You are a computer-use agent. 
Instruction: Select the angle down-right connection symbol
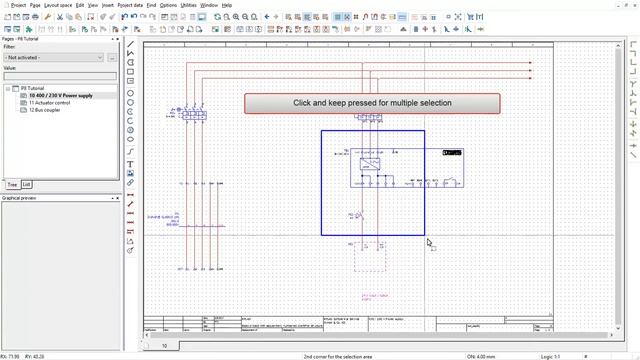(633, 44)
